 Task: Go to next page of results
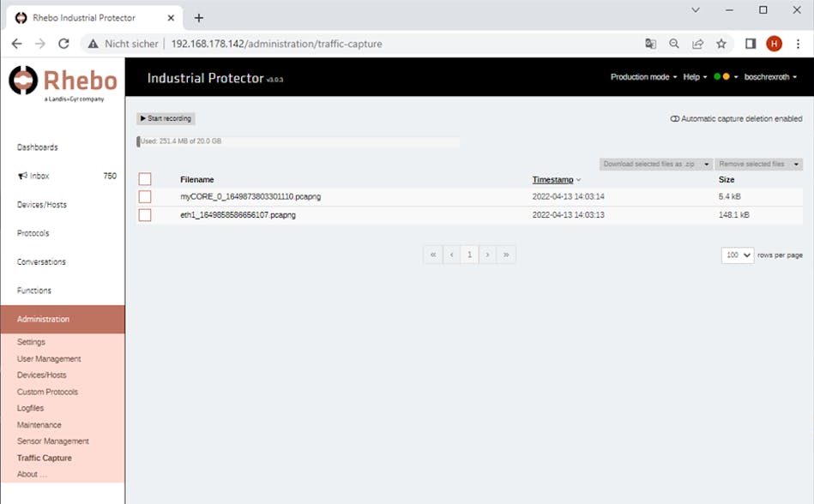487,255
